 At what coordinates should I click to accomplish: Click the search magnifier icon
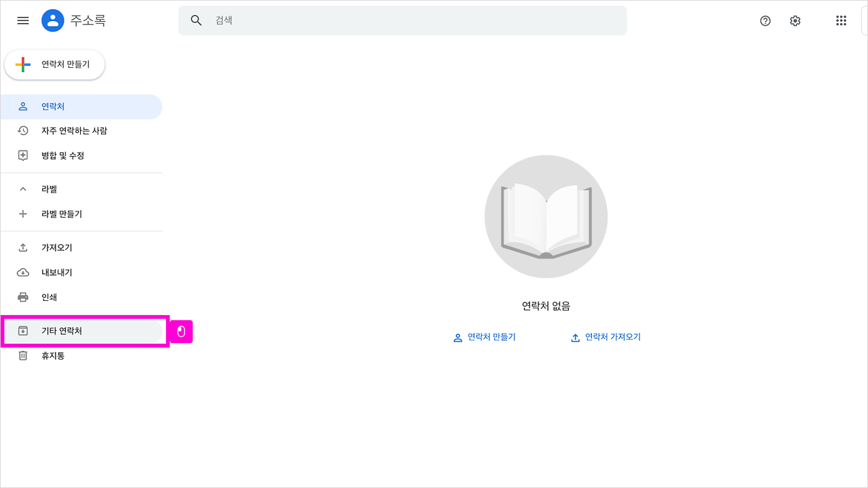point(196,20)
